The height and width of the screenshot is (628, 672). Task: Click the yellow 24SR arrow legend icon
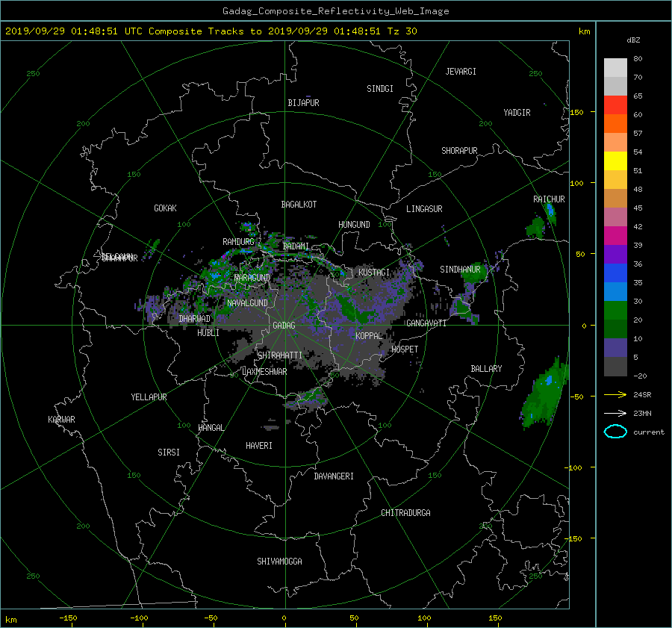coord(615,394)
